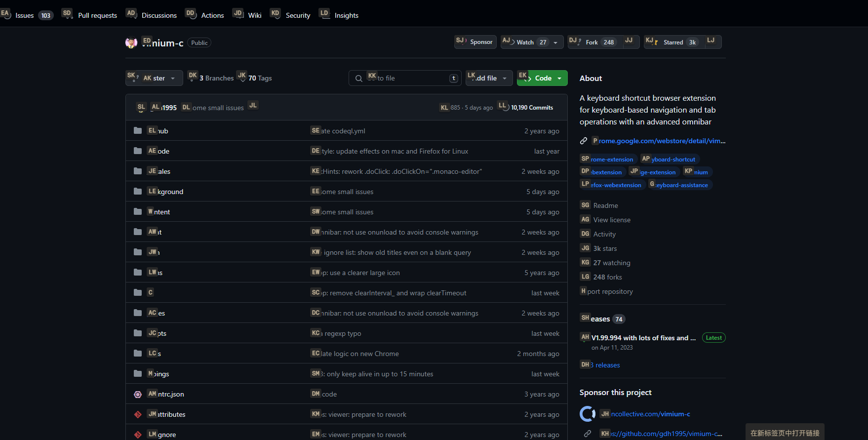Screen dimensions: 868x440
Task: Open the master branch selector dropdown
Action: click(x=154, y=78)
